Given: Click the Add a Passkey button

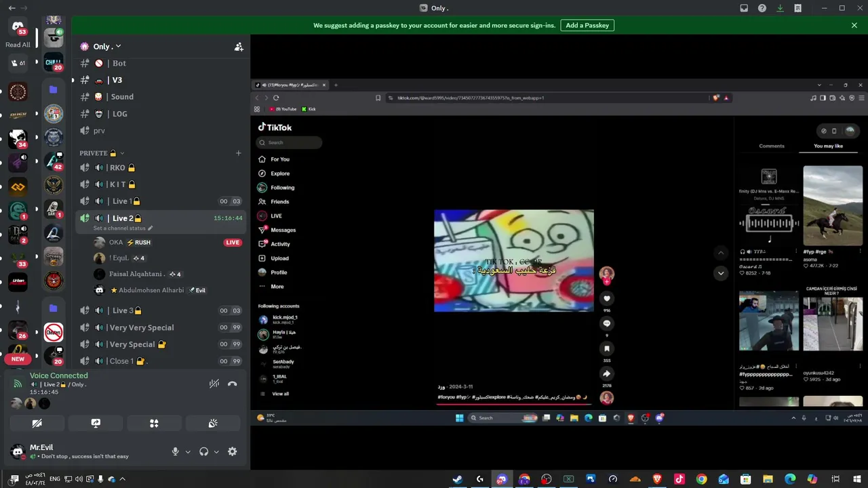Looking at the screenshot, I should coord(587,25).
